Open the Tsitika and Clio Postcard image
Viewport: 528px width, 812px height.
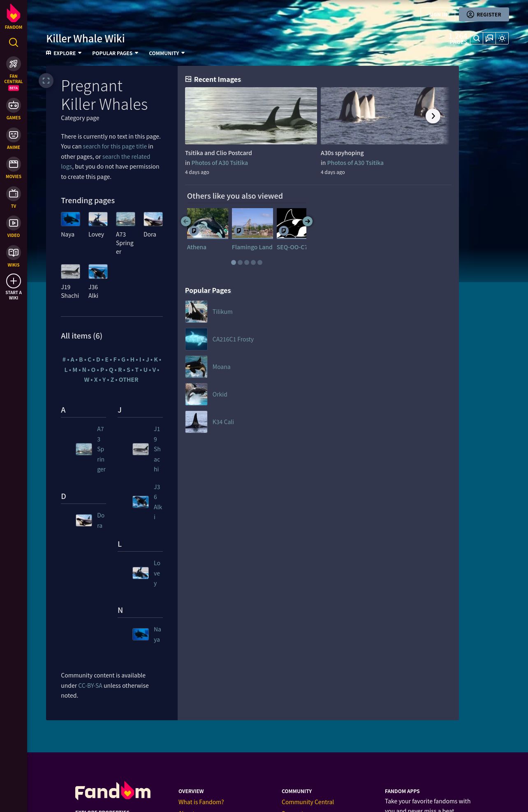[251, 116]
